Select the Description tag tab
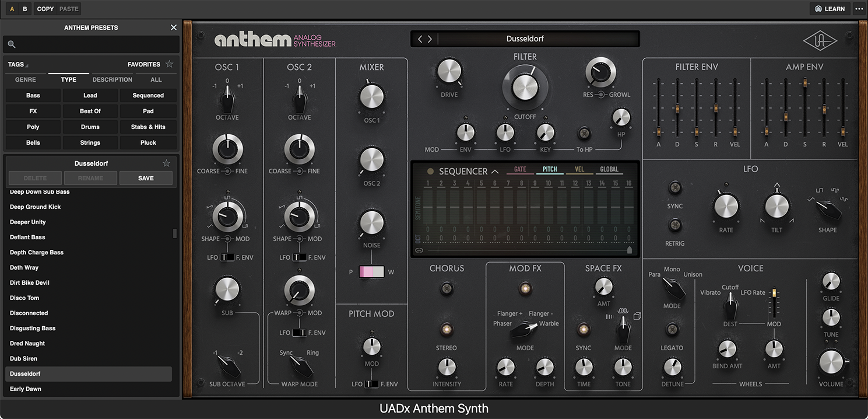The width and height of the screenshot is (868, 419). (113, 79)
